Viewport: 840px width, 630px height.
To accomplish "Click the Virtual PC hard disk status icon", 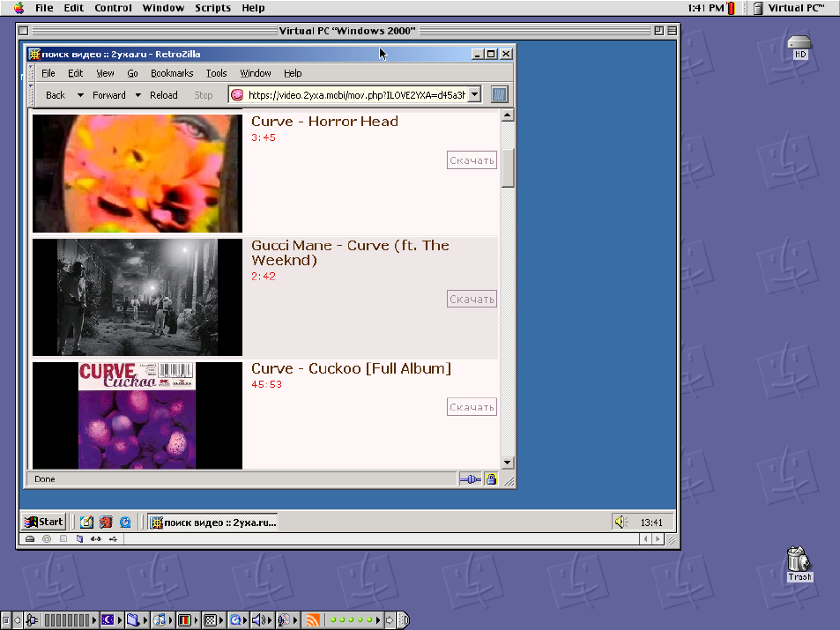I will coord(30,539).
